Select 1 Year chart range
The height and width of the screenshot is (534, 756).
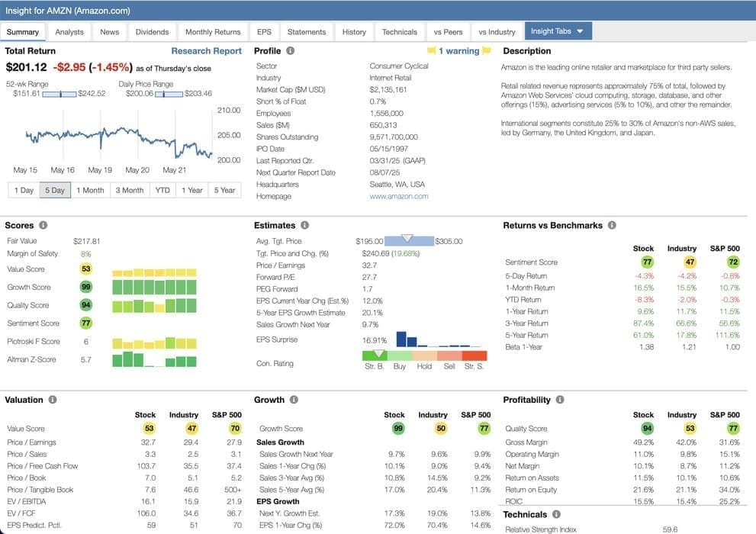click(192, 191)
